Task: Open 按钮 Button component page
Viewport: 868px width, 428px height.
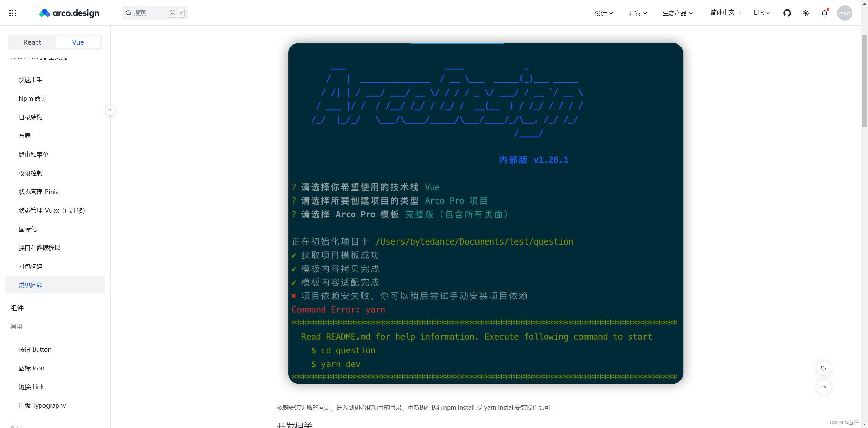Action: (55, 349)
